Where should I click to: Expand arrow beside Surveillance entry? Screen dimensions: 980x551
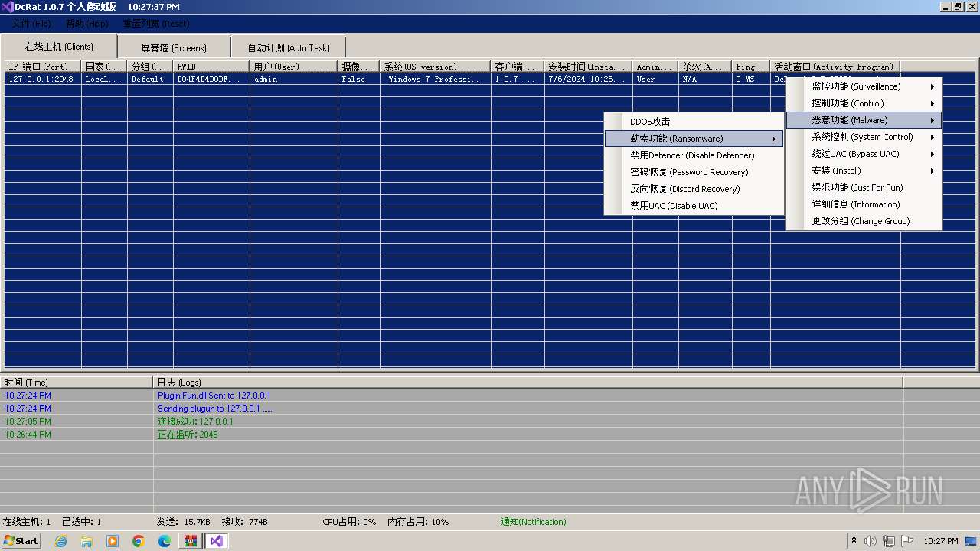pyautogui.click(x=932, y=86)
